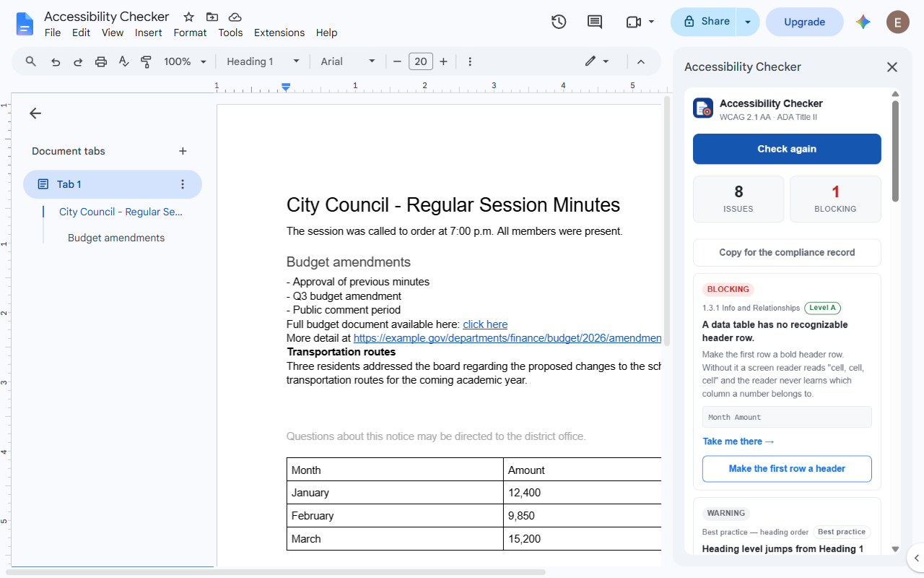
Task: Run spelling and grammar check
Action: 123,61
